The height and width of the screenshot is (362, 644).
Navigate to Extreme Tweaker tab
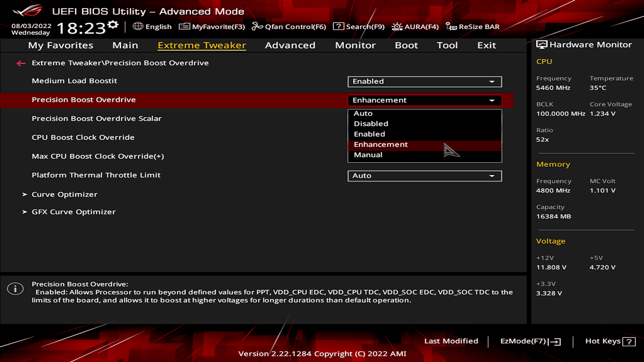coord(201,45)
